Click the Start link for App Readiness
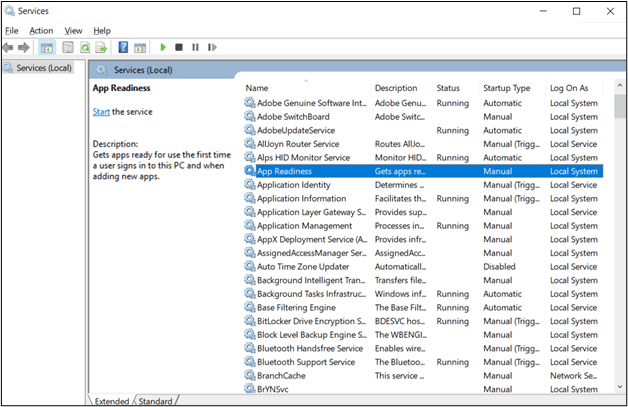This screenshot has height=407, width=628. (101, 112)
